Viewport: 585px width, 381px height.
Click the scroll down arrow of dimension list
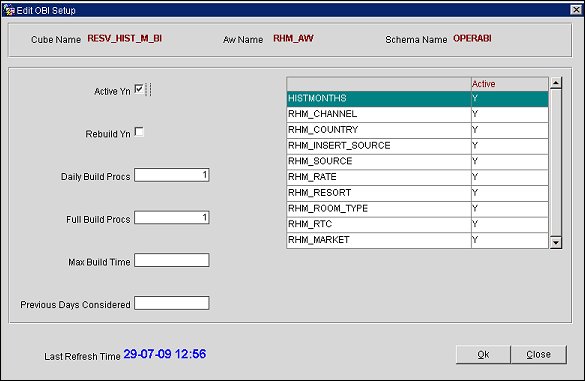(x=556, y=243)
